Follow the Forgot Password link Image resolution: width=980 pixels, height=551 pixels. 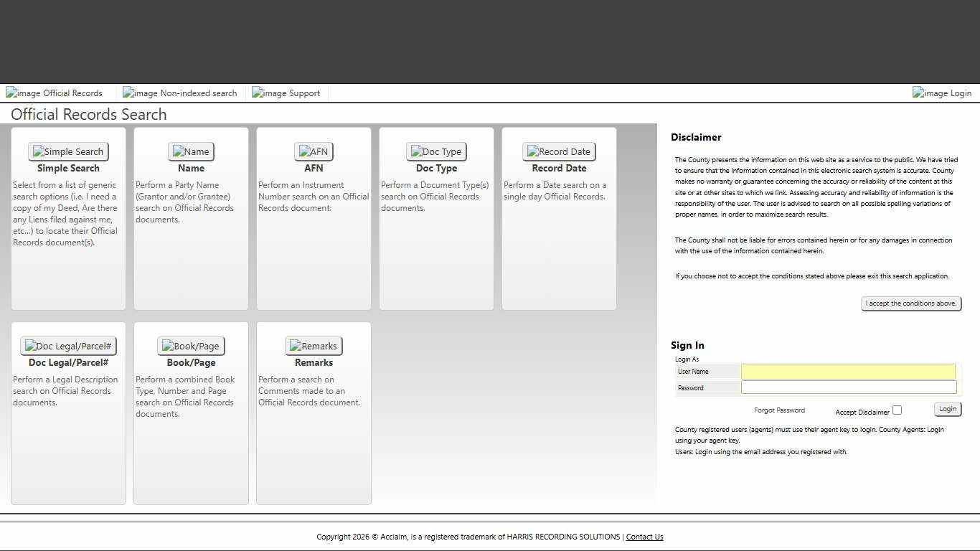tap(779, 410)
